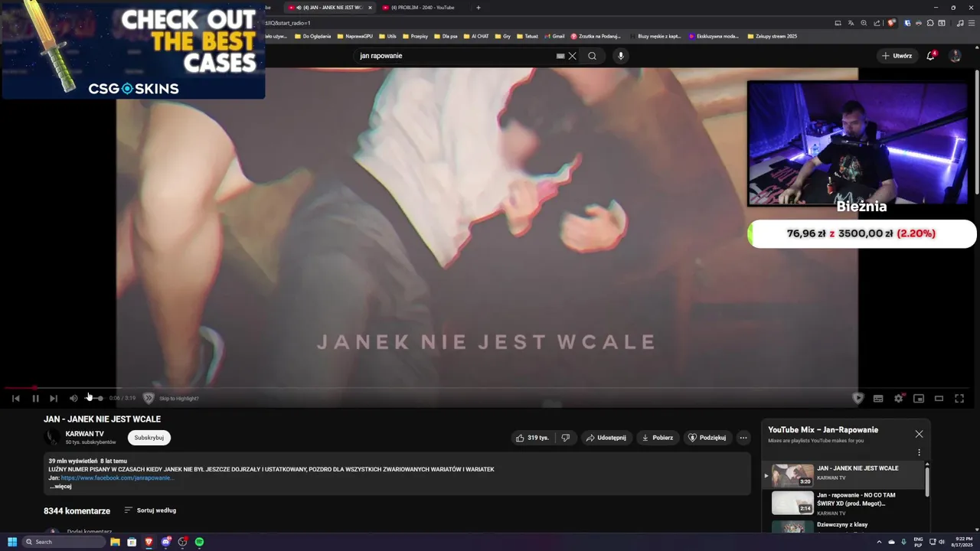Image resolution: width=980 pixels, height=551 pixels.
Task: Open the video settings gear
Action: [x=899, y=398]
